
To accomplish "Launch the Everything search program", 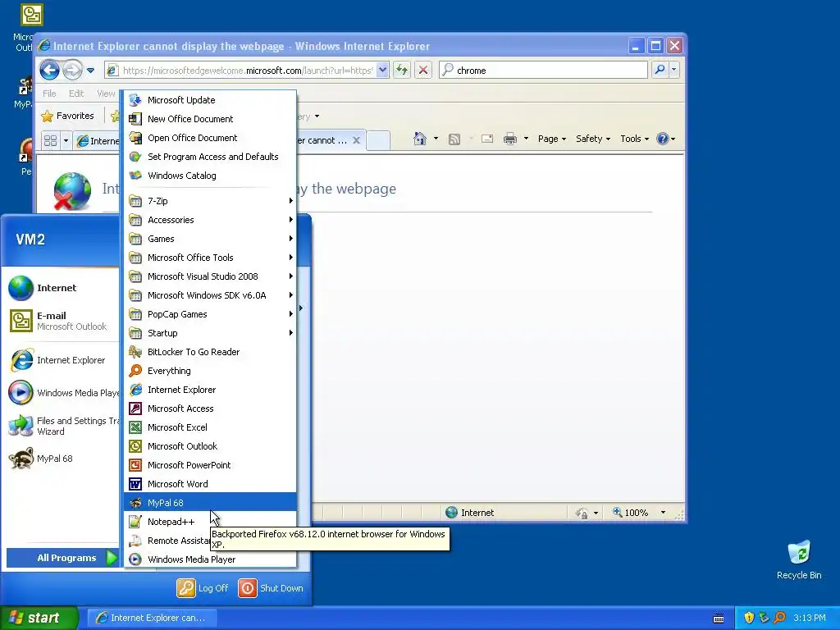I will tap(210, 371).
